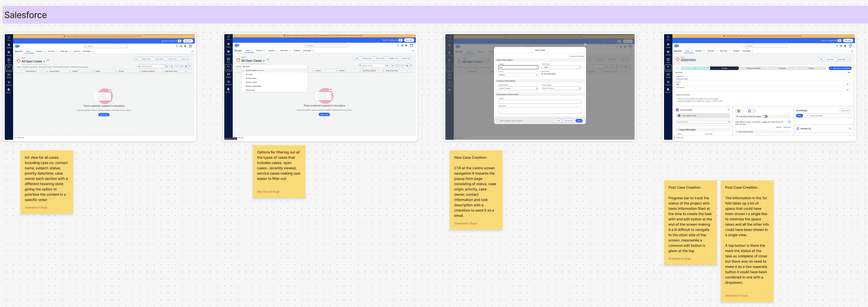Click refresh list icon in first screenshot toolbar

pyautogui.click(x=177, y=67)
